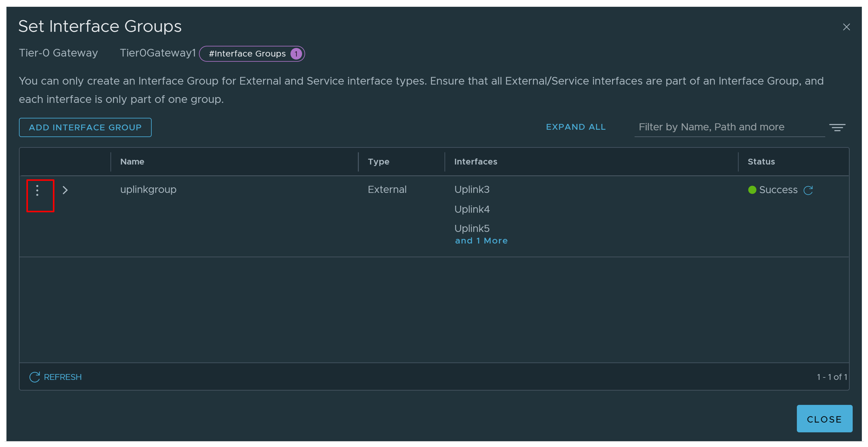Click the purple count badge showing 1

296,54
